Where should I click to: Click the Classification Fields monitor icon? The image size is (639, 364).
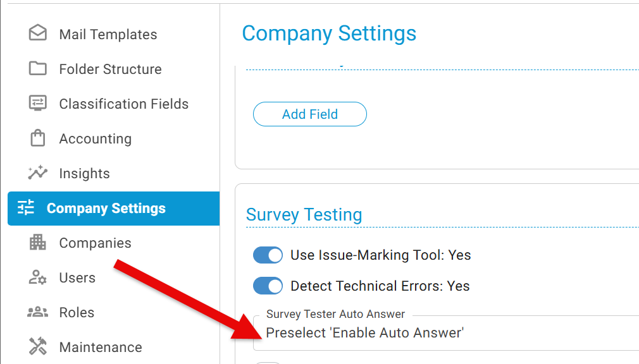pyautogui.click(x=38, y=103)
